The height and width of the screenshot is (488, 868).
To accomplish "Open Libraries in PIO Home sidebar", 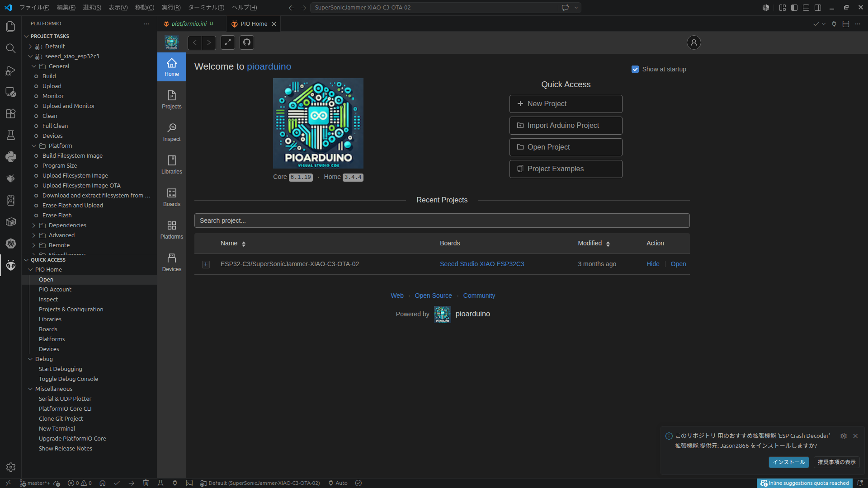I will [x=172, y=164].
